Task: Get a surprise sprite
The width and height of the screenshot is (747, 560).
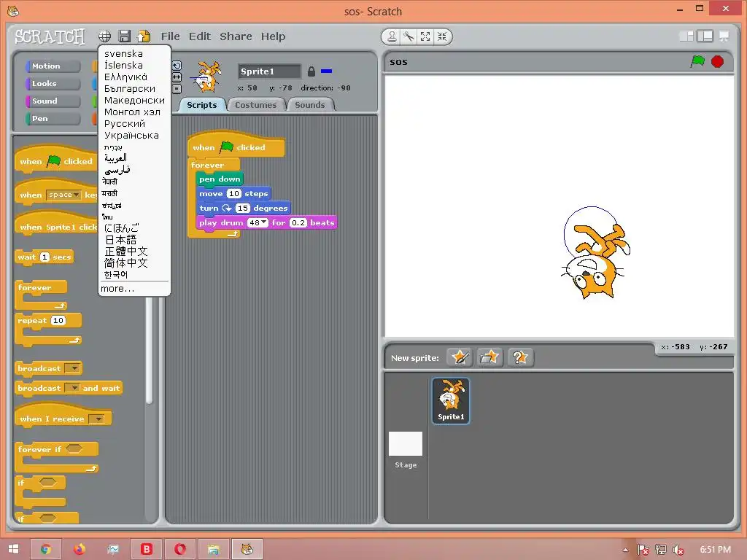Action: coord(520,357)
